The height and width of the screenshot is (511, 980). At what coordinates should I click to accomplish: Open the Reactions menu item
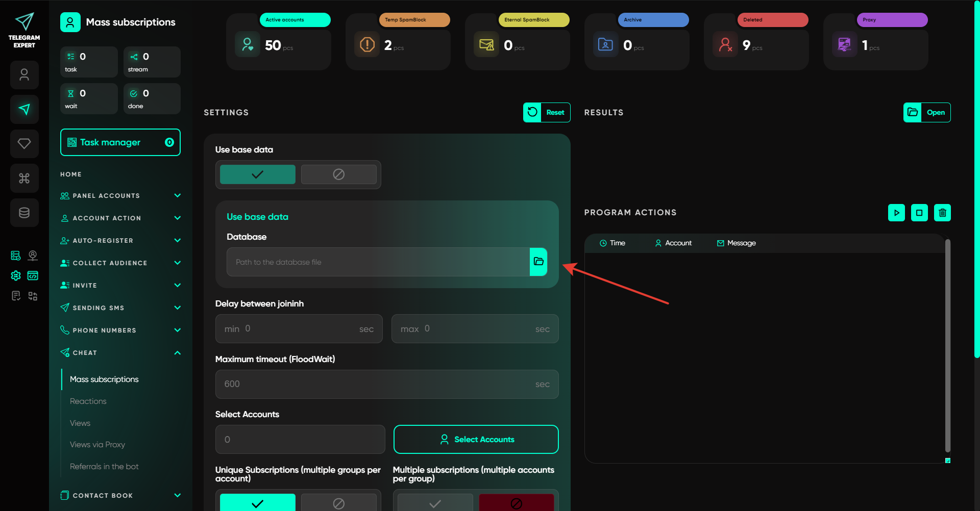[88, 401]
